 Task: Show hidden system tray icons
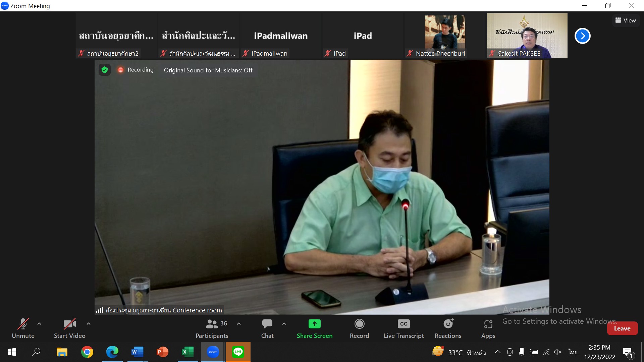click(x=498, y=352)
